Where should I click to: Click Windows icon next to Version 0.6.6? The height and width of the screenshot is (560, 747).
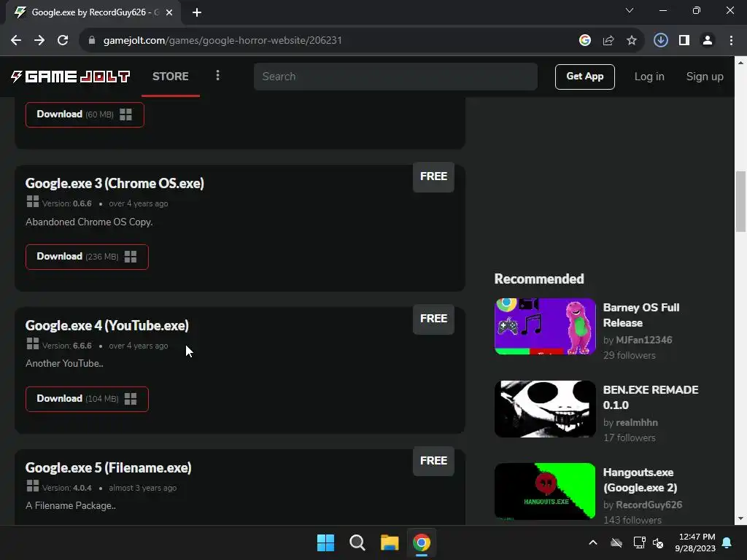point(33,201)
